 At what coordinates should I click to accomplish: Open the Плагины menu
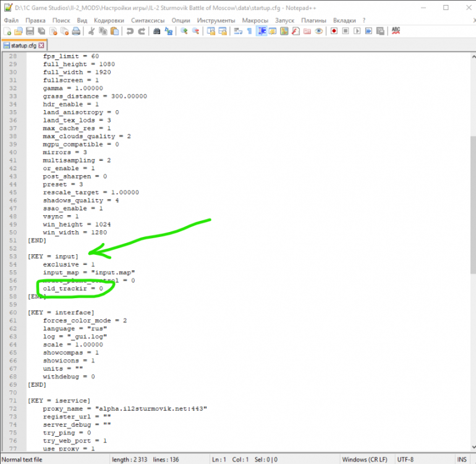[x=313, y=20]
